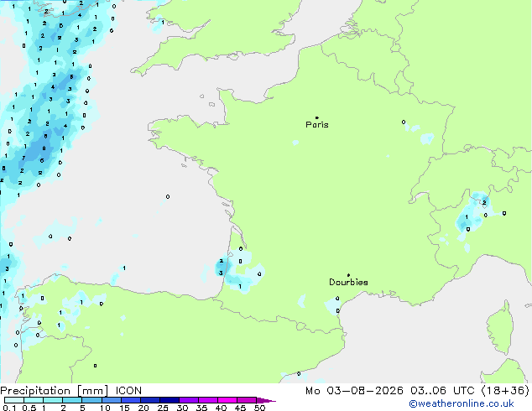Select the 30–35 mm purple legend swatch
532x411 pixels.
coord(188,400)
